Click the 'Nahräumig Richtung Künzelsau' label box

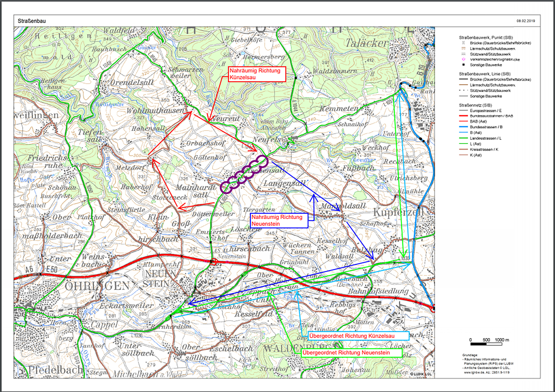coord(257,74)
